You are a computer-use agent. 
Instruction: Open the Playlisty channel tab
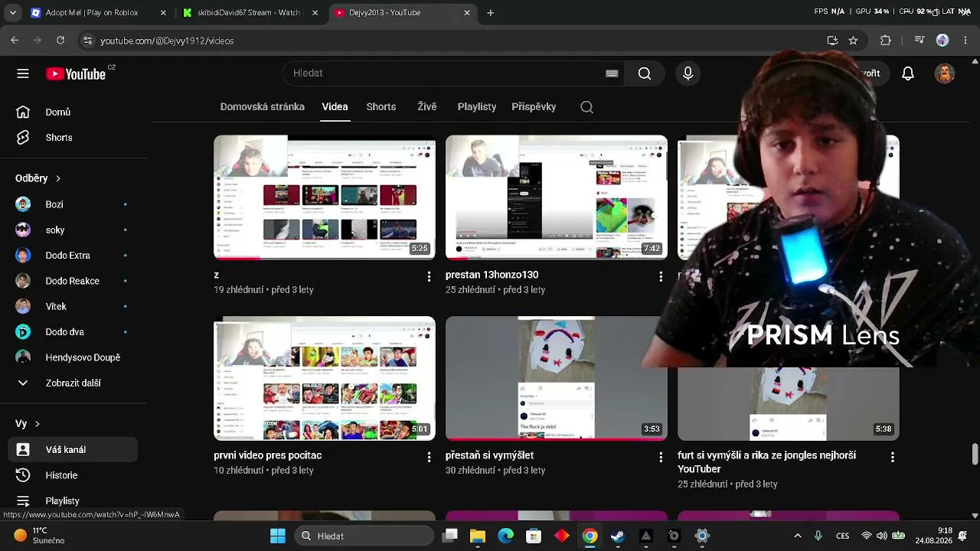[x=477, y=106]
